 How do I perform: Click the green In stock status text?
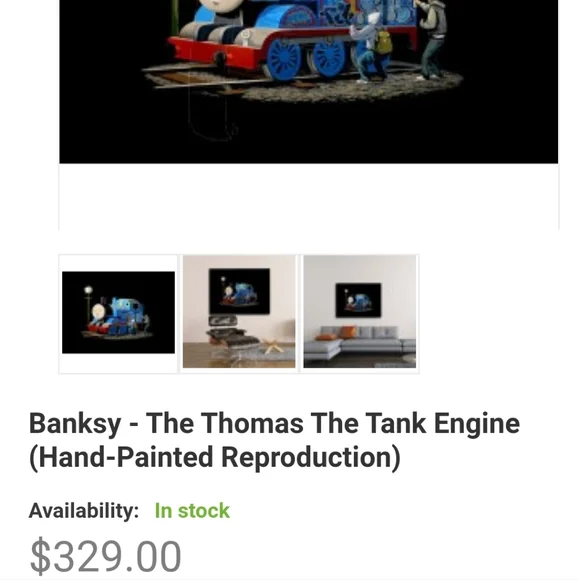click(192, 511)
